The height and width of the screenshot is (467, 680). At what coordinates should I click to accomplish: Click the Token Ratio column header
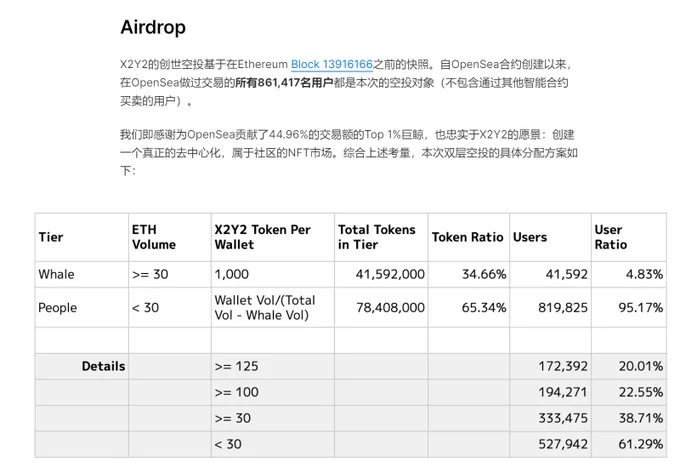point(469,237)
